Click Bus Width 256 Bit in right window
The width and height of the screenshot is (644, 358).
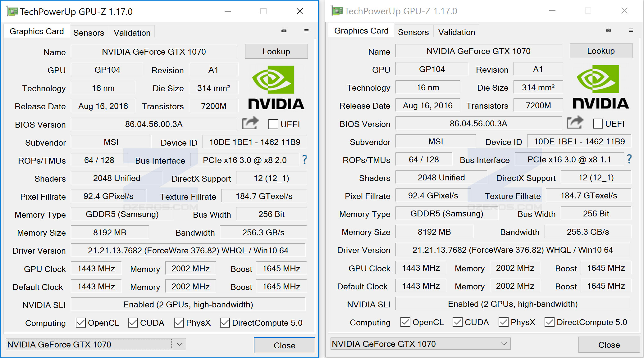click(596, 214)
